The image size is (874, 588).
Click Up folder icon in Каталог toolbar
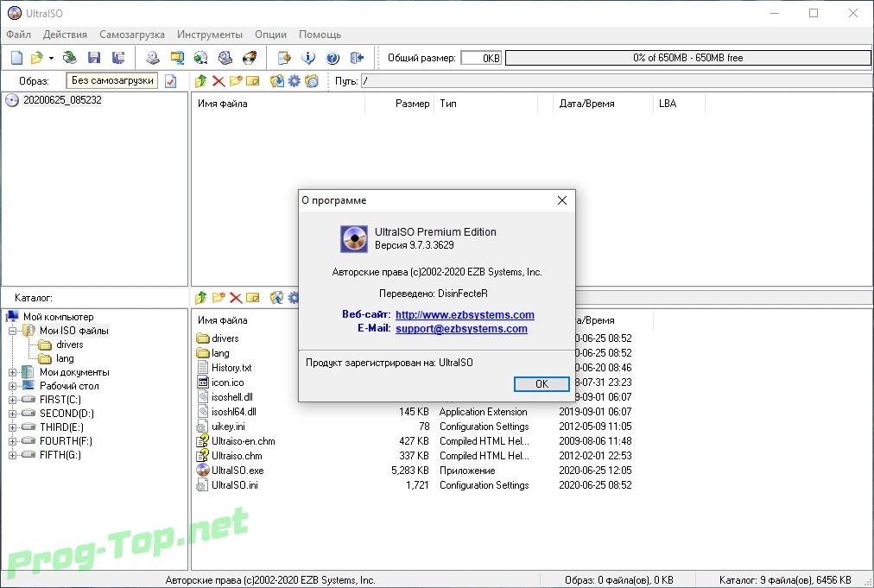click(200, 298)
